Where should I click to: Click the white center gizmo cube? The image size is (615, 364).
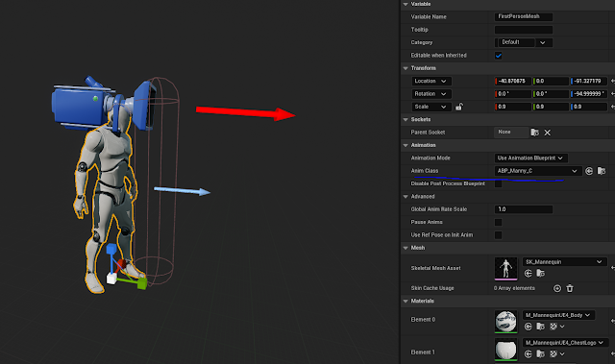(111, 279)
